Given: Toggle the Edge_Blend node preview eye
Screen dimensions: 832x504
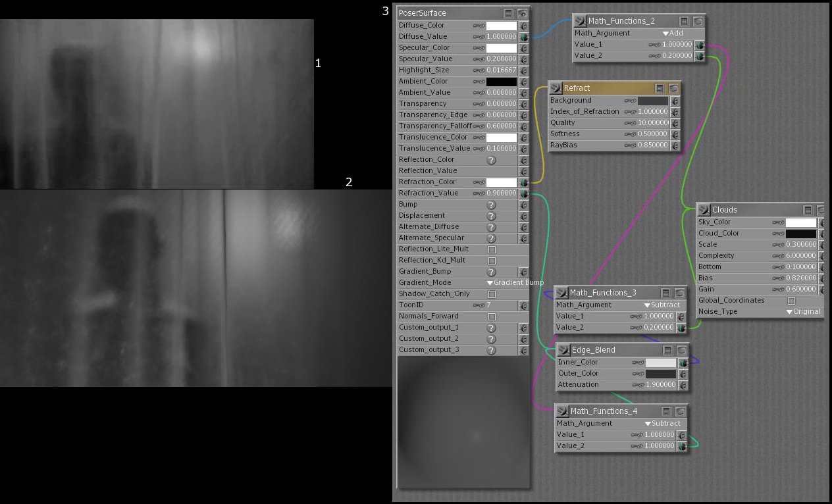Looking at the screenshot, I should (682, 350).
